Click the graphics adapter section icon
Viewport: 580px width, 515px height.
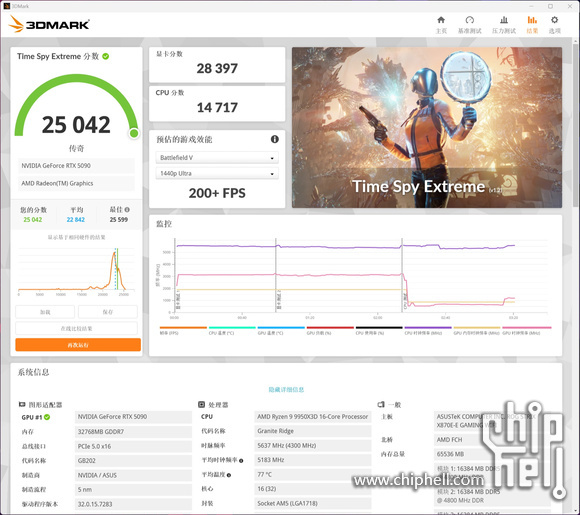tap(22, 404)
